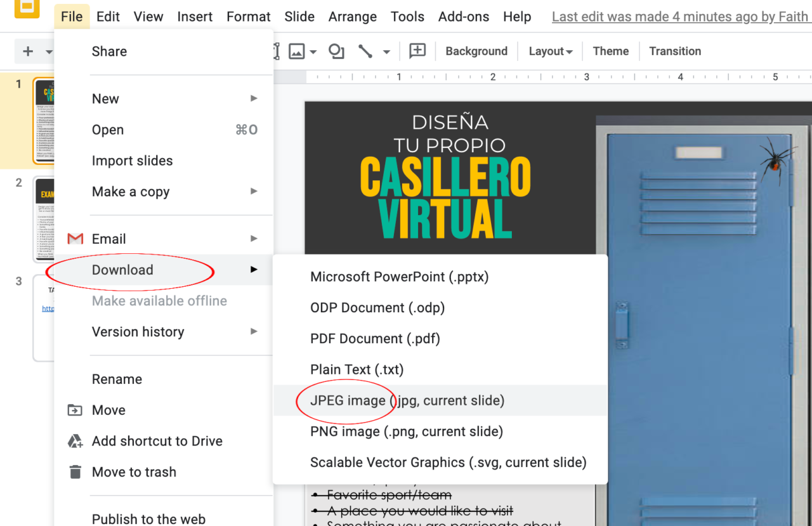Select the Background button

pos(476,51)
